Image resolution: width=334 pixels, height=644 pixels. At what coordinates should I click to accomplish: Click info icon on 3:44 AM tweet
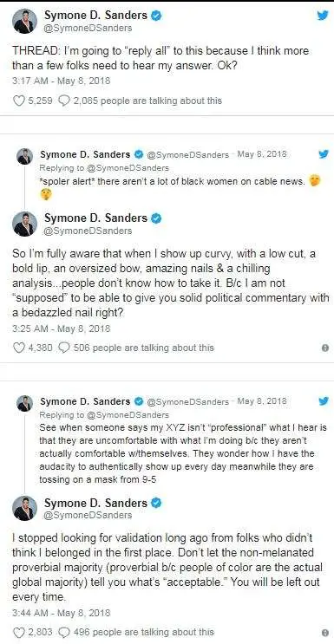pyautogui.click(x=325, y=632)
